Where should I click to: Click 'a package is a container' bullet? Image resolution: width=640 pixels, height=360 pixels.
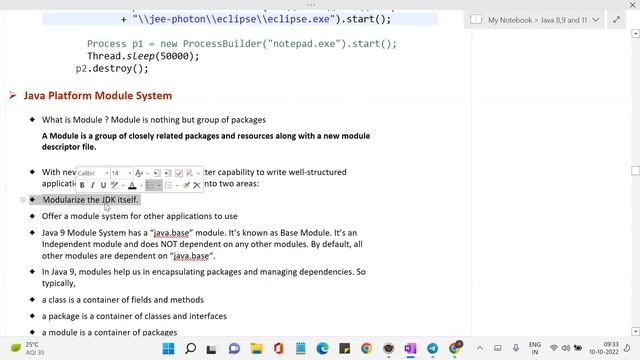click(134, 316)
